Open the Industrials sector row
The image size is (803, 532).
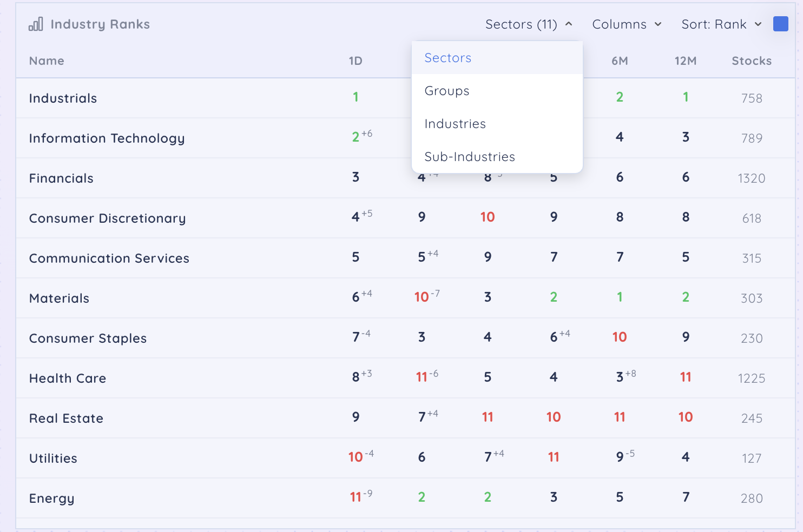point(63,98)
